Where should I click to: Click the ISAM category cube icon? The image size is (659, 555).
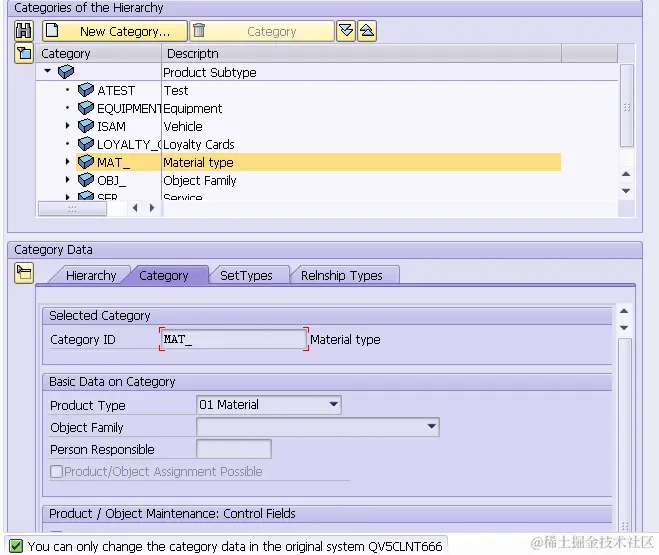(86, 126)
